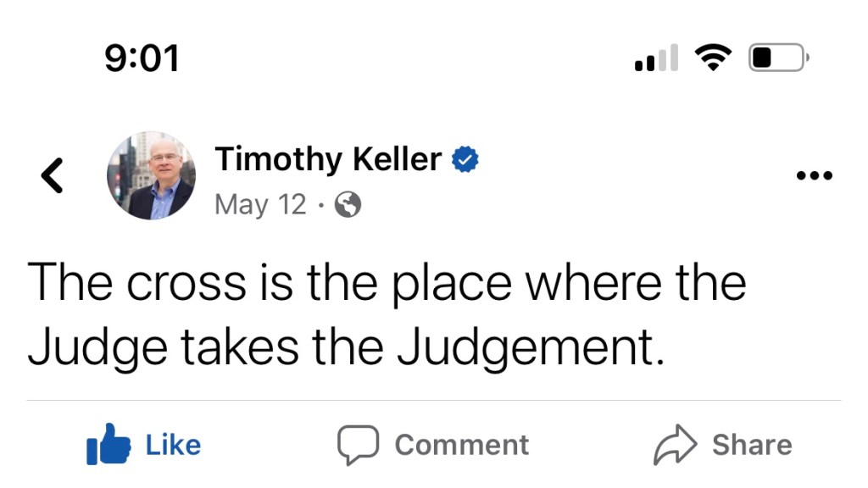Tap the thumbs-up Like icon
The height and width of the screenshot is (488, 868).
coord(108,446)
